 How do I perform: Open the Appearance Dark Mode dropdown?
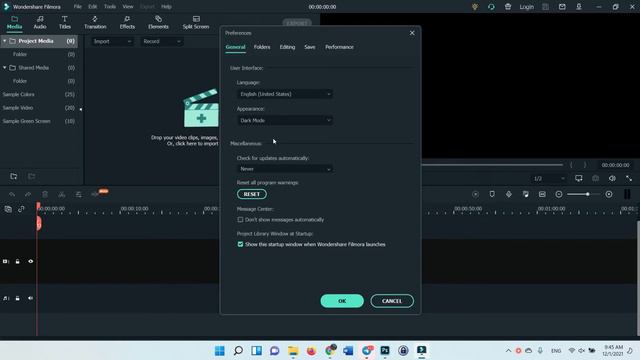tap(284, 120)
